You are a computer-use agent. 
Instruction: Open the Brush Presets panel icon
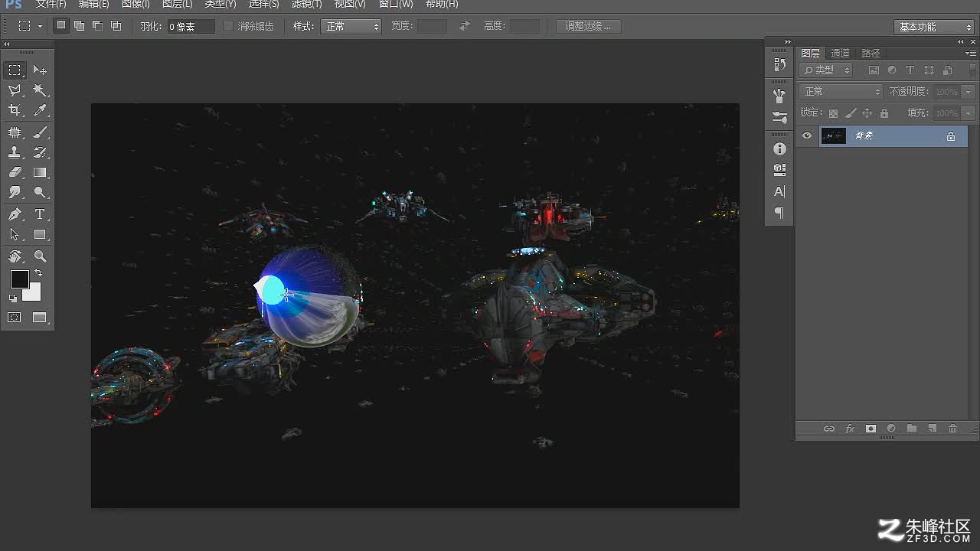779,96
